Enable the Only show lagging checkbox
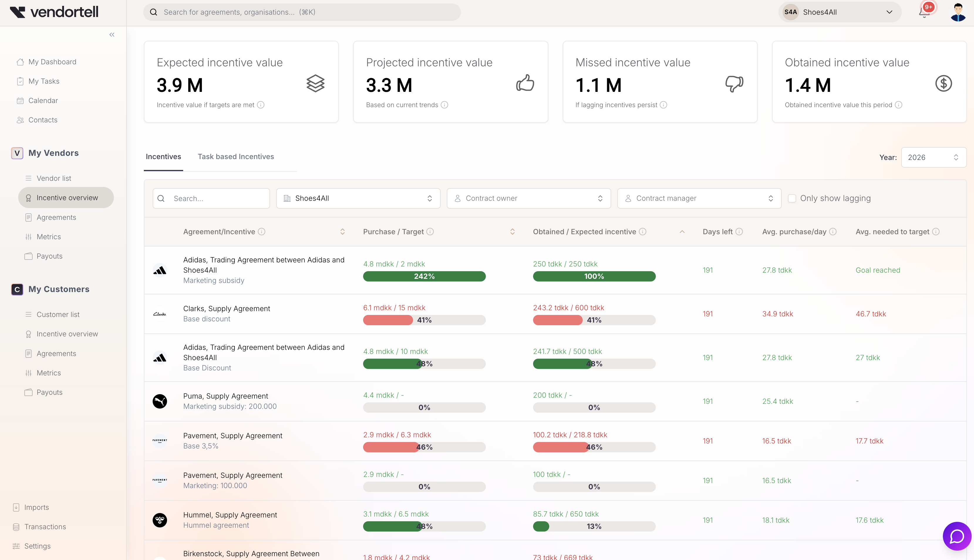The width and height of the screenshot is (974, 560). pyautogui.click(x=792, y=198)
